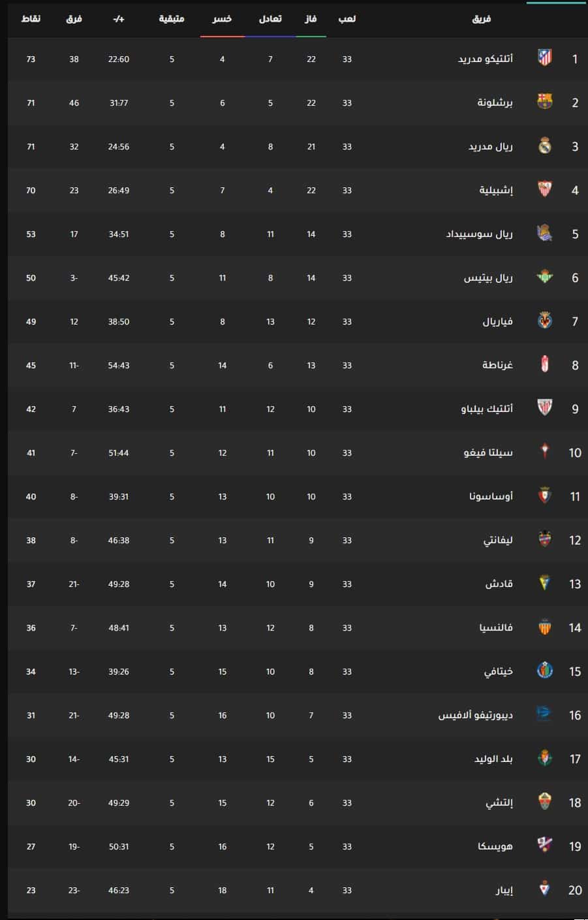Click the Barcelona club crest
Viewport: 588px width, 920px height.
point(544,103)
